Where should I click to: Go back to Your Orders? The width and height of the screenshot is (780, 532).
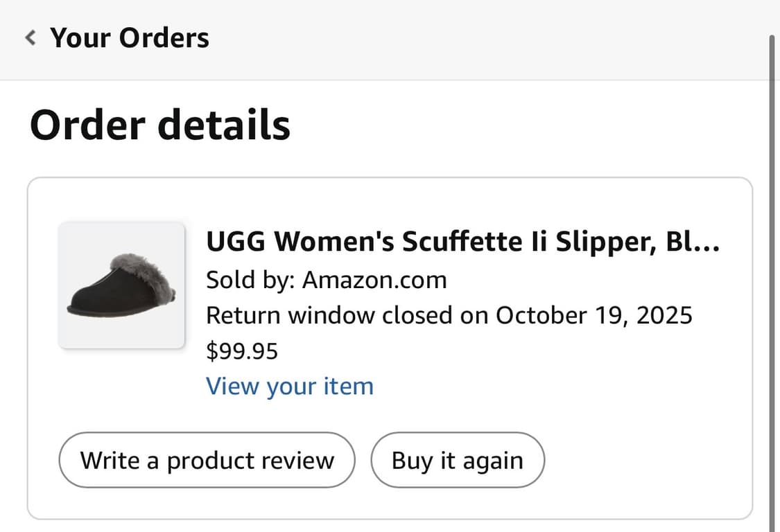(x=129, y=38)
